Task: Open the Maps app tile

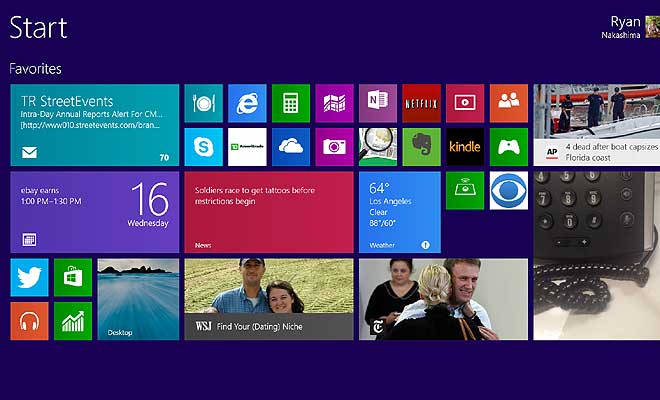Action: point(334,103)
